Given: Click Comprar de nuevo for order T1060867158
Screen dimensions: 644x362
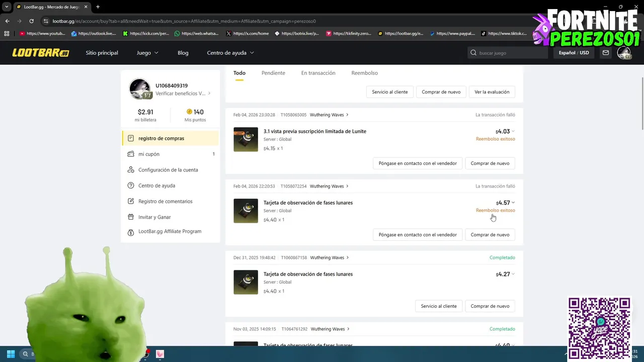Looking at the screenshot, I should point(490,306).
